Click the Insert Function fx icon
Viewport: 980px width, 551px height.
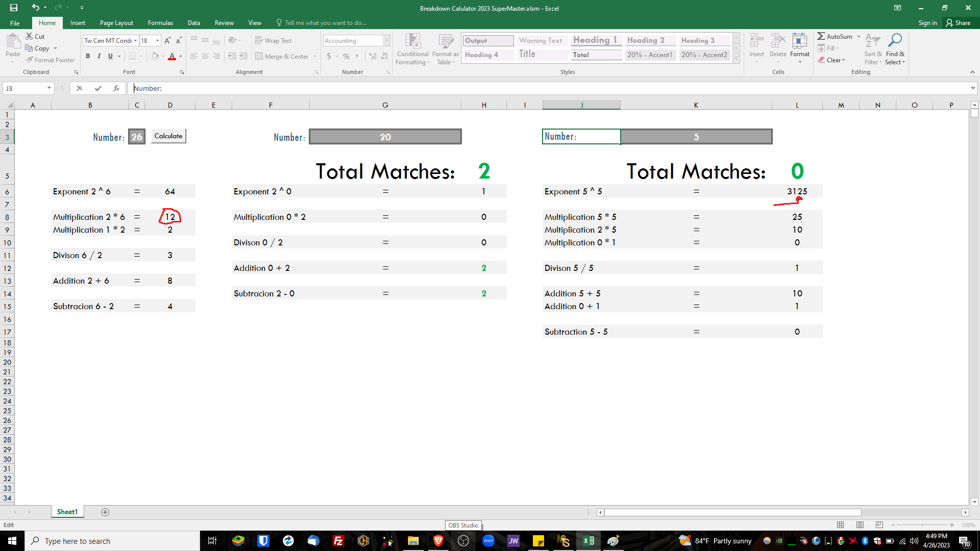click(x=116, y=88)
